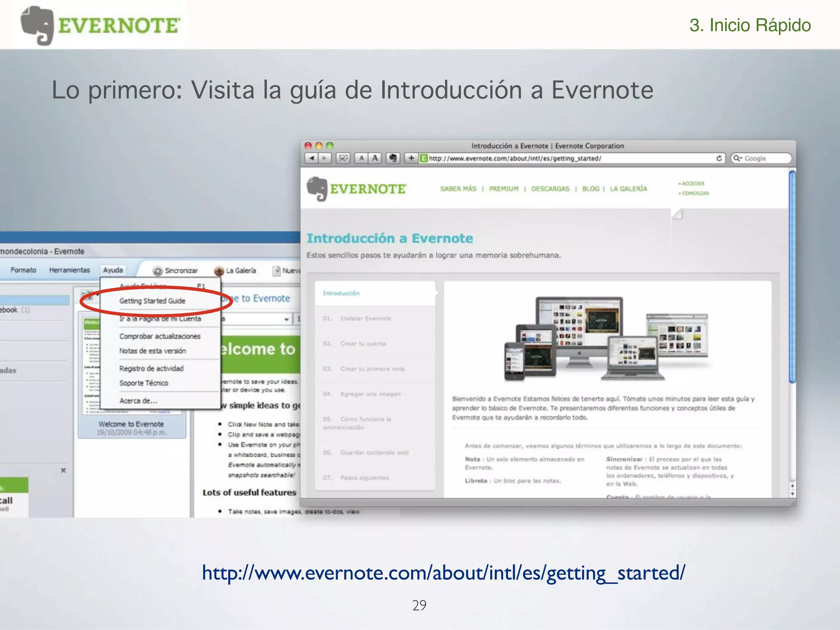Select step 06 Guardar contenido web
This screenshot has width=840, height=630.
pos(375,452)
